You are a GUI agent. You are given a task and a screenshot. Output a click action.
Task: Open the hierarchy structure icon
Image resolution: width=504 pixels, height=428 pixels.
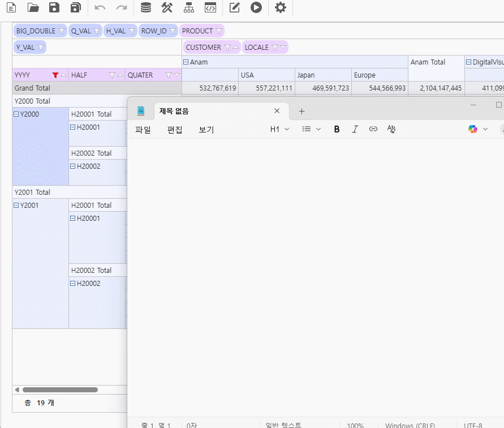point(189,8)
